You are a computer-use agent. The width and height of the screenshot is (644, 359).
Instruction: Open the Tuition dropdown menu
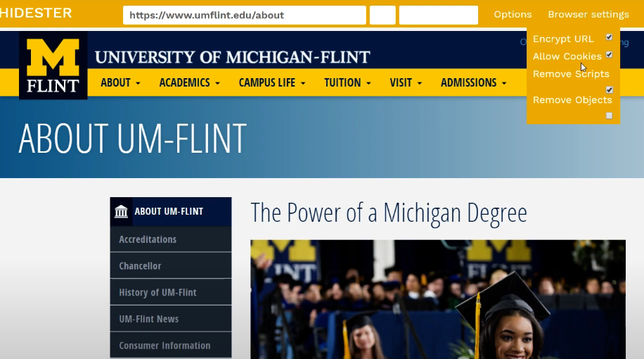(347, 82)
